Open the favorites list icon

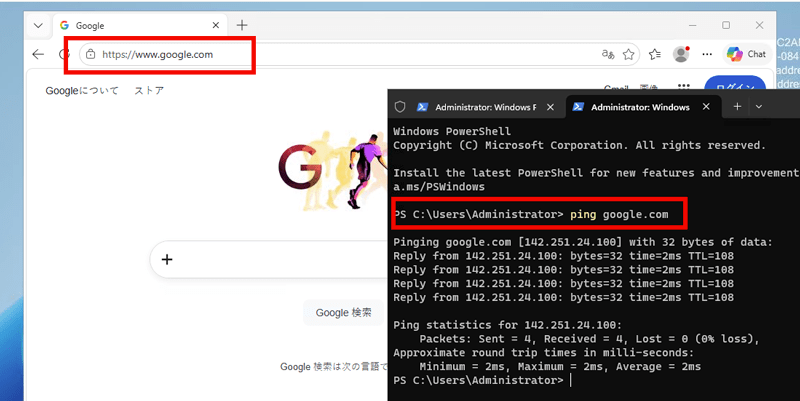coord(655,54)
